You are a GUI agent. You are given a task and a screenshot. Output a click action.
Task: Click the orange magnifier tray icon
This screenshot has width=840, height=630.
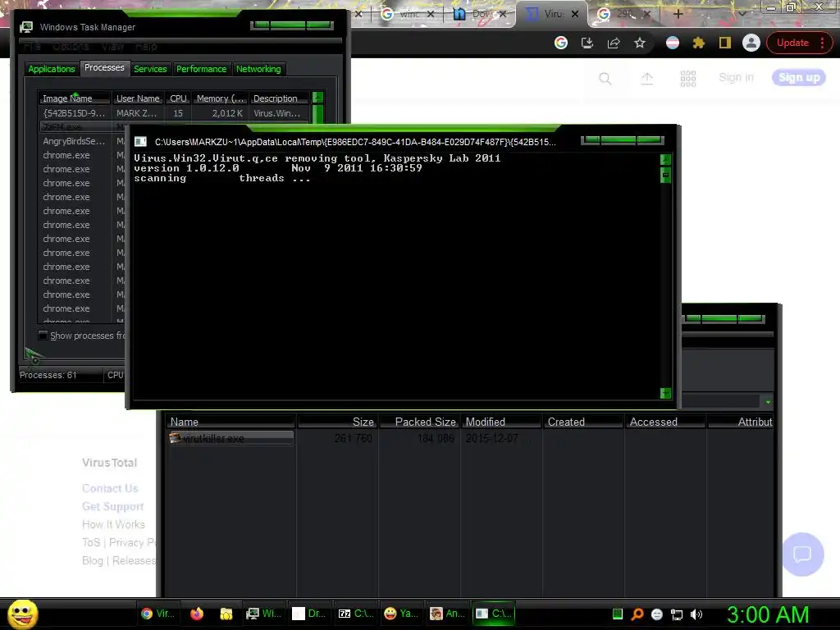637,614
